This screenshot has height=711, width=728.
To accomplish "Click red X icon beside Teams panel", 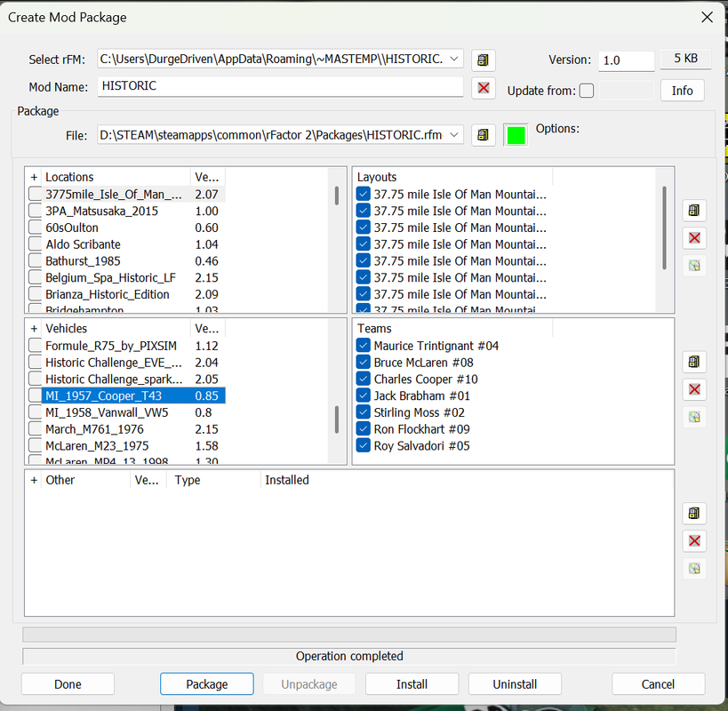I will click(x=694, y=389).
